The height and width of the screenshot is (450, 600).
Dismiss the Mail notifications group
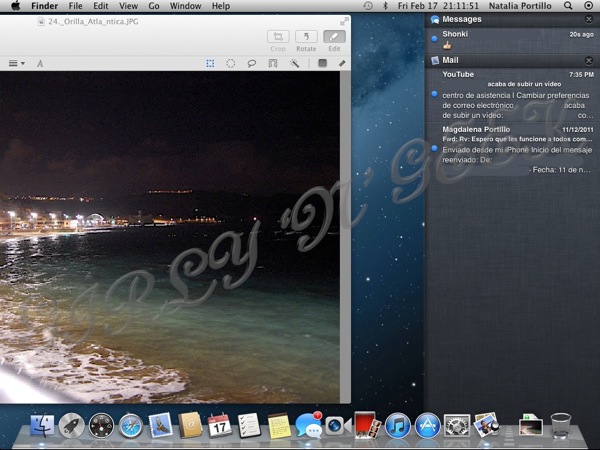point(589,60)
